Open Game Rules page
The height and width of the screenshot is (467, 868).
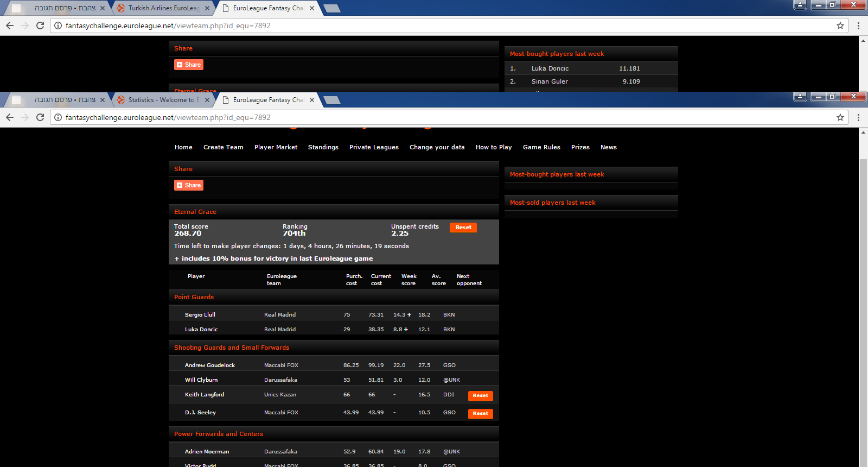pos(541,147)
